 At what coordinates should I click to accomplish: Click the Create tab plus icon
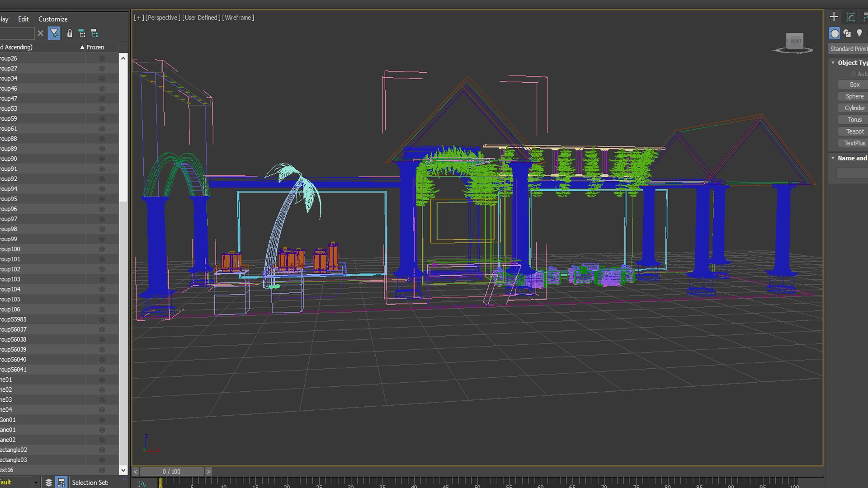coord(834,17)
